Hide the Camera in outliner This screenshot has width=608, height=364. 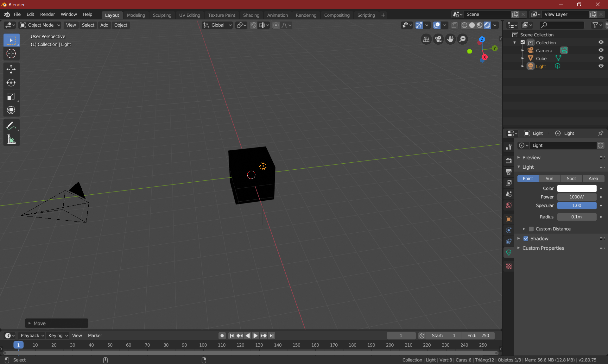coord(601,50)
